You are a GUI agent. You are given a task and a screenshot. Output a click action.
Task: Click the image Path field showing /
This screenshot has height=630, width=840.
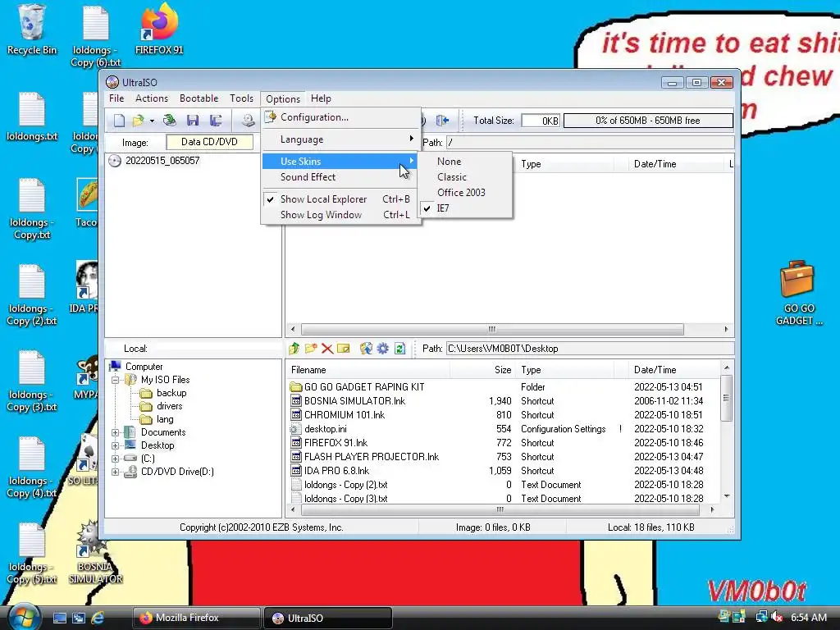[590, 143]
